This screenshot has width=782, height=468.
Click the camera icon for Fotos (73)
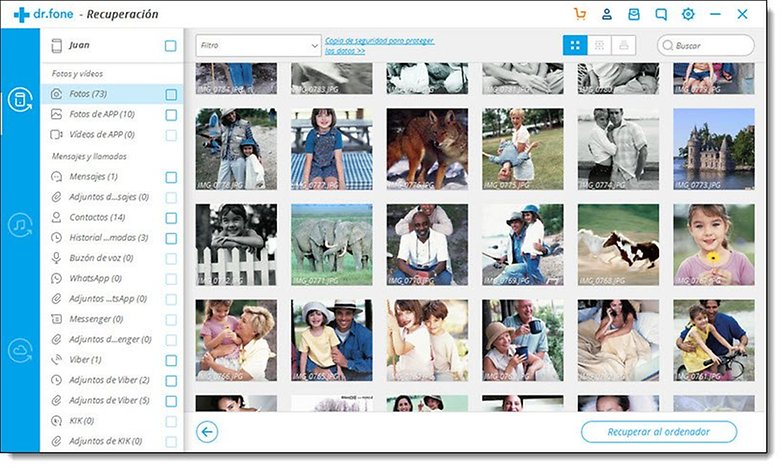click(57, 94)
